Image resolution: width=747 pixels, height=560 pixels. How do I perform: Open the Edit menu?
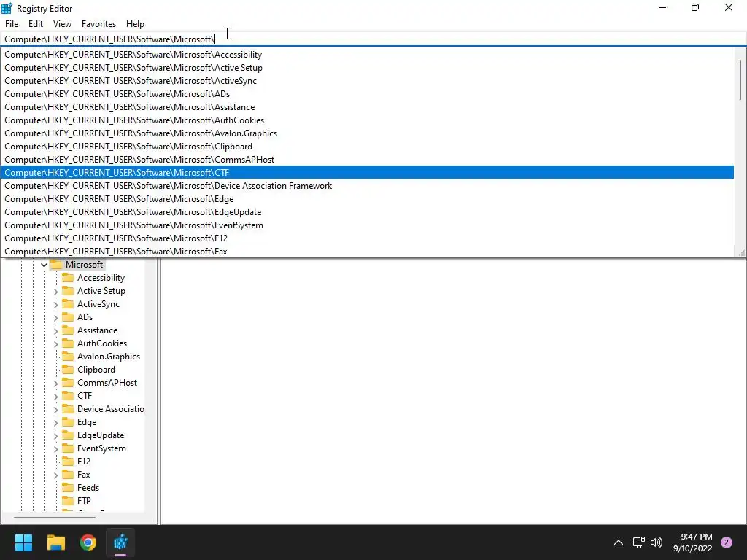click(36, 24)
